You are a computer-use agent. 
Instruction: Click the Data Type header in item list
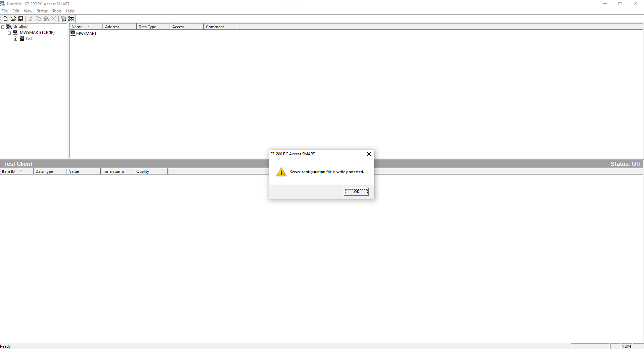click(x=153, y=27)
